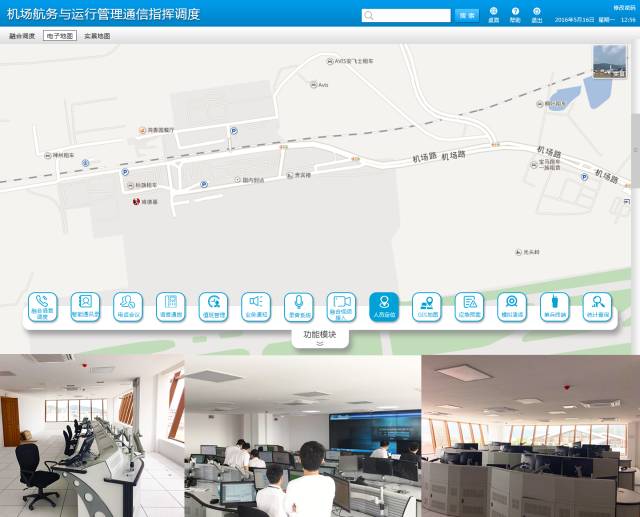Open the 融合调度 phone dispatch module

pyautogui.click(x=43, y=305)
